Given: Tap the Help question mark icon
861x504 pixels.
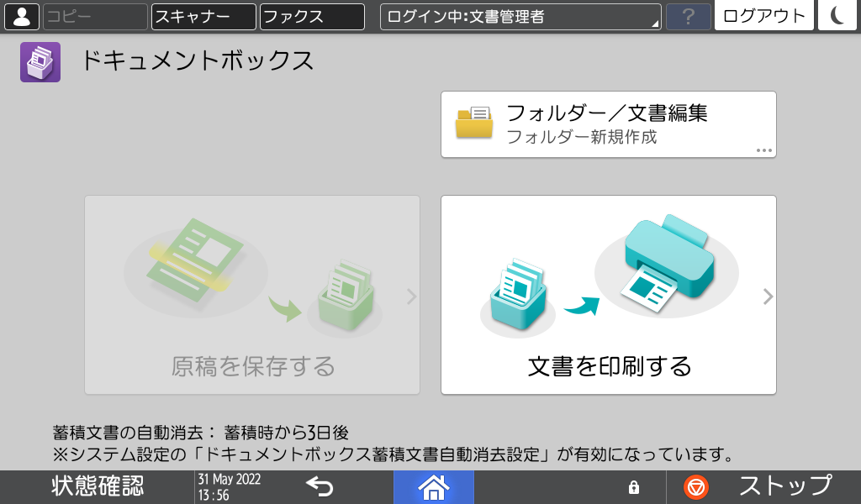Looking at the screenshot, I should pos(688,15).
